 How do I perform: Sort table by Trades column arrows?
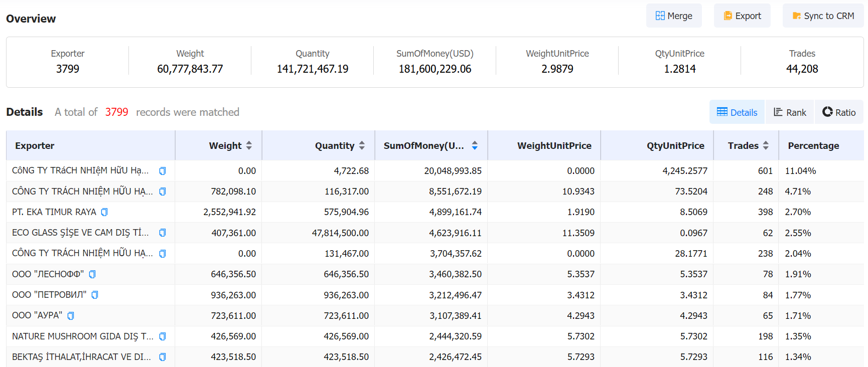[766, 145]
